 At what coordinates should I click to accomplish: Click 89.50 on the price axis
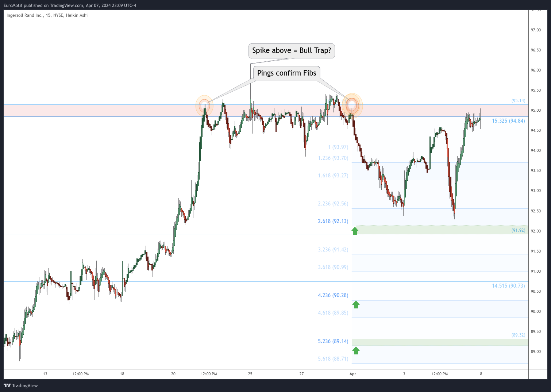tap(536, 331)
